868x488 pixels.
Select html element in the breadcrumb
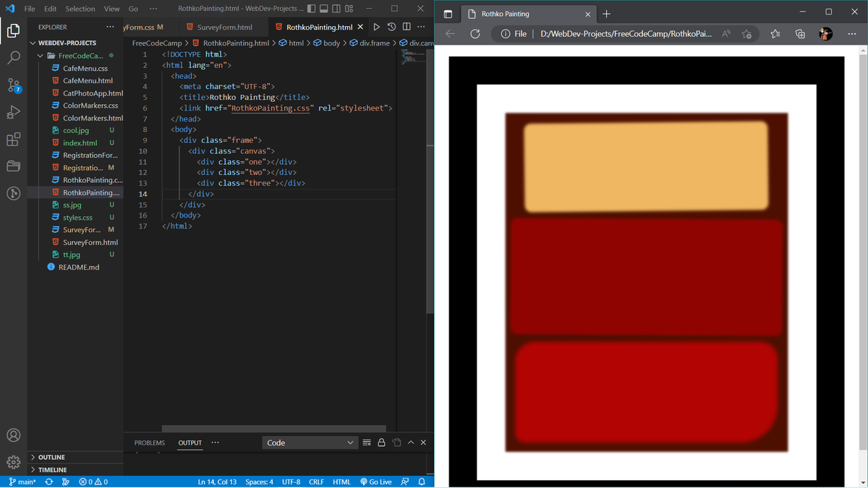[291, 43]
